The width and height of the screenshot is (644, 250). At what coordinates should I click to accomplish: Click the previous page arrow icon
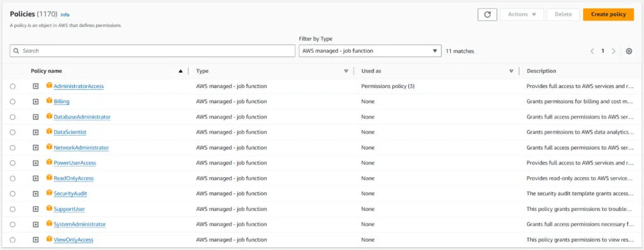tap(592, 52)
